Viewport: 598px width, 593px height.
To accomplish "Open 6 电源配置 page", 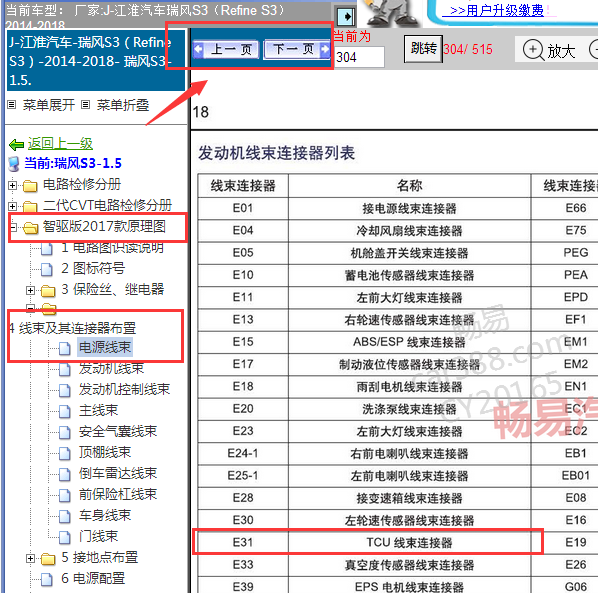I will pyautogui.click(x=93, y=579).
